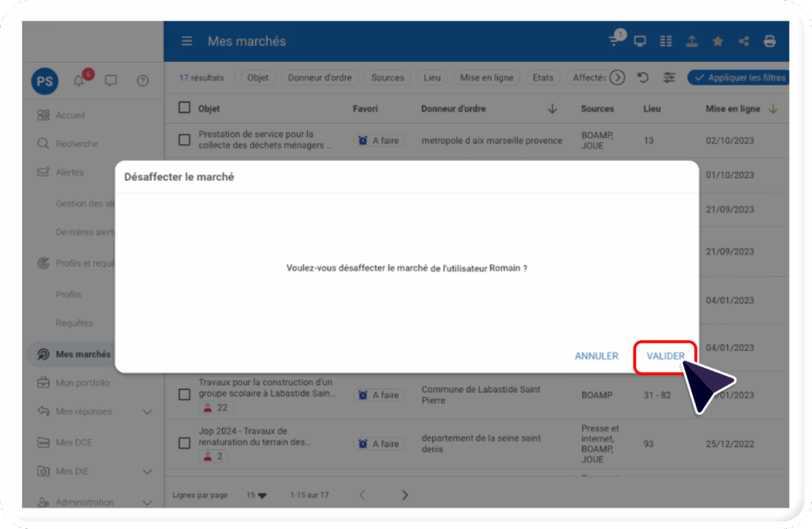This screenshot has height=529, width=812.
Task: Click the upload export icon in header
Action: 691,41
